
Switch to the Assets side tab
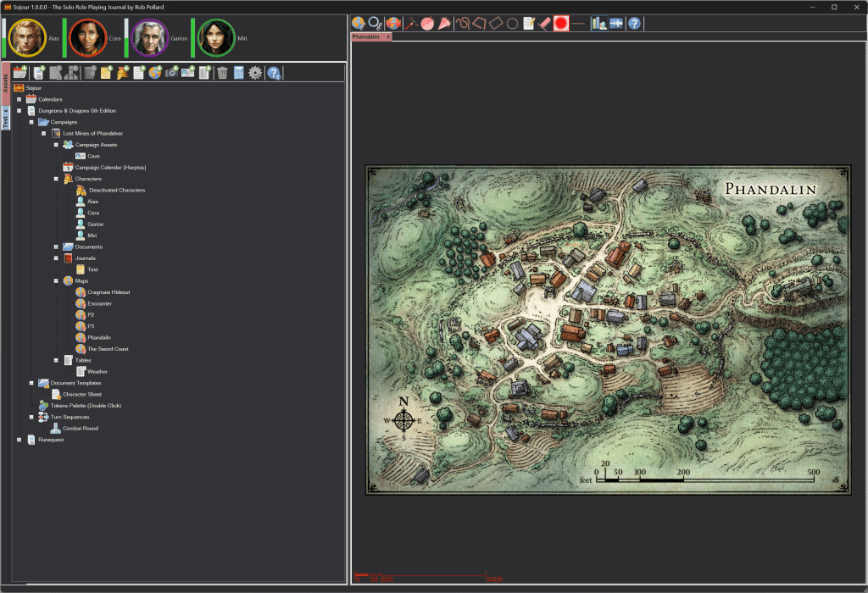coord(6,83)
